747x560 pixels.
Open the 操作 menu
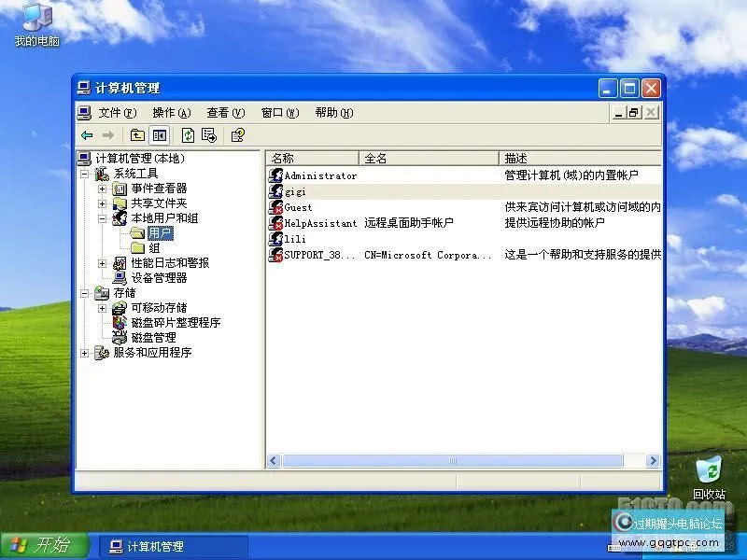pyautogui.click(x=171, y=112)
